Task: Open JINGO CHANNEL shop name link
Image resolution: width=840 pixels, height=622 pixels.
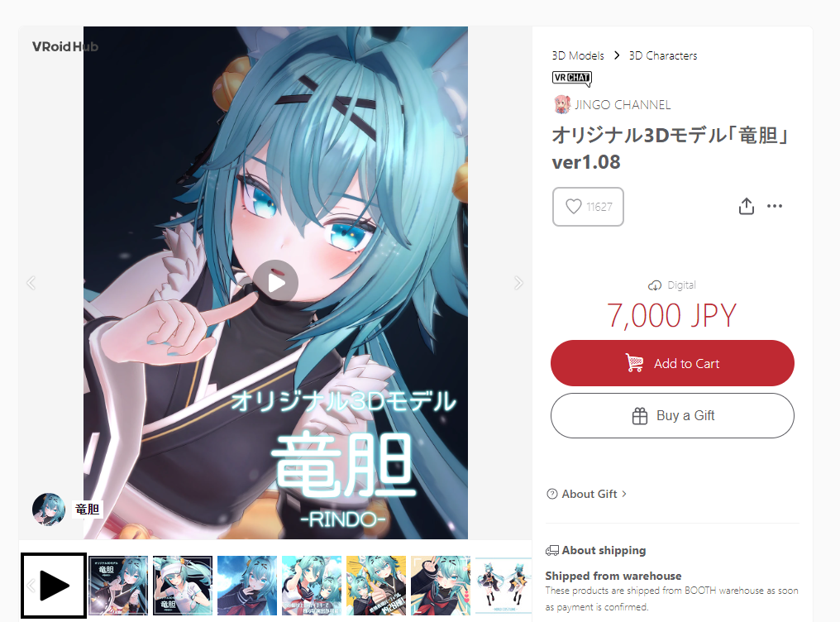Action: click(623, 105)
